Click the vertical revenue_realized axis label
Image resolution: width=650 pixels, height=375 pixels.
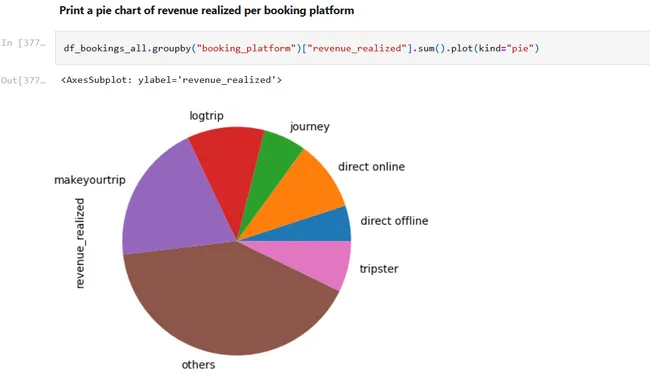tap(80, 243)
